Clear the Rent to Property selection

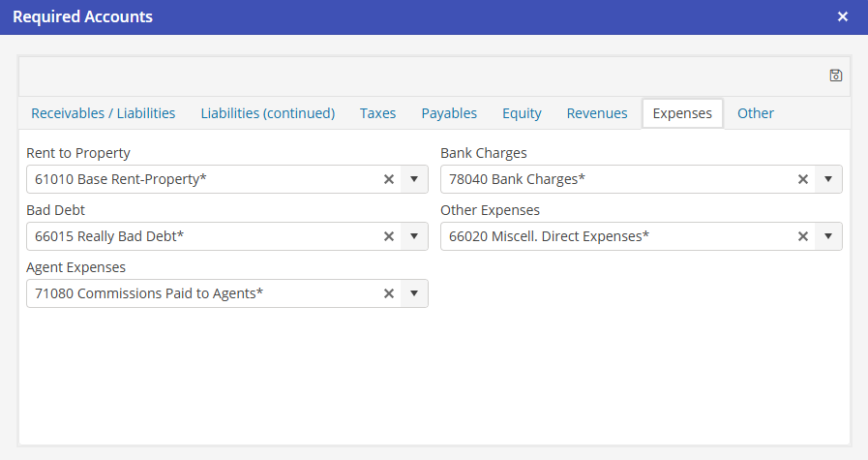pos(389,179)
